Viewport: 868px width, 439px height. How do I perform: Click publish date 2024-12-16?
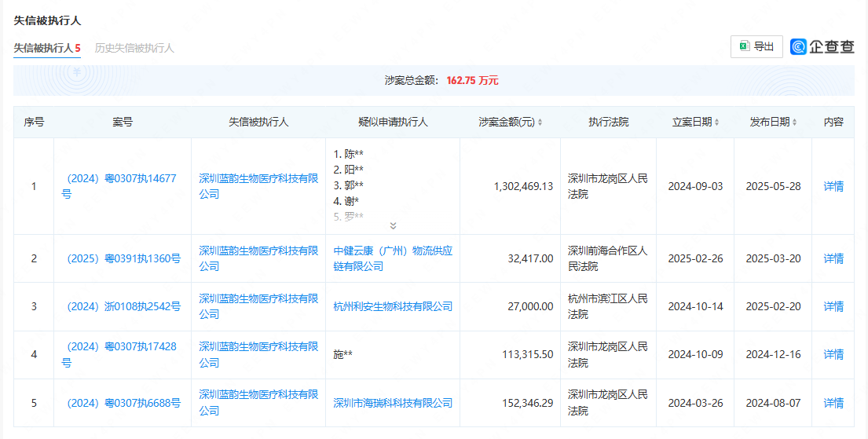[x=773, y=355]
